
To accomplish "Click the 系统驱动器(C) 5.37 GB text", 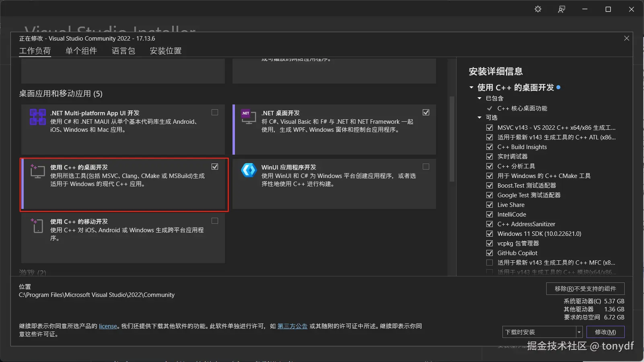I will click(x=594, y=301).
